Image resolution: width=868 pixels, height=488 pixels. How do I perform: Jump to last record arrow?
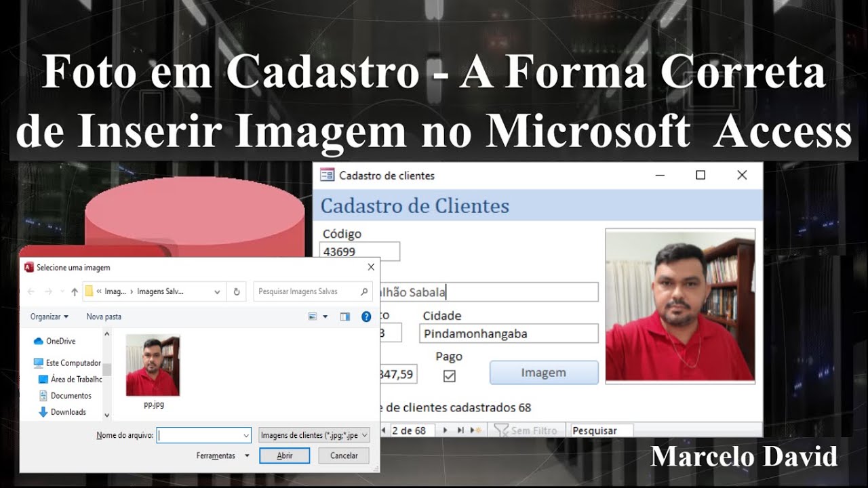tap(460, 430)
